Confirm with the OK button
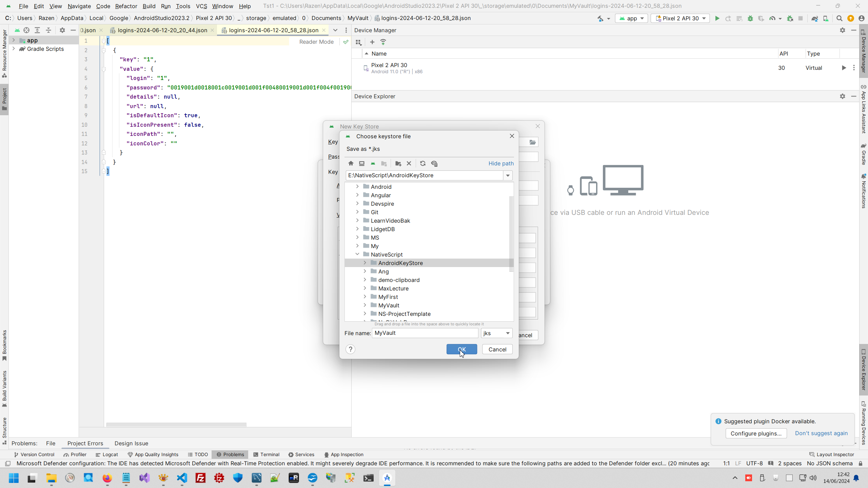868x488 pixels. tap(461, 349)
